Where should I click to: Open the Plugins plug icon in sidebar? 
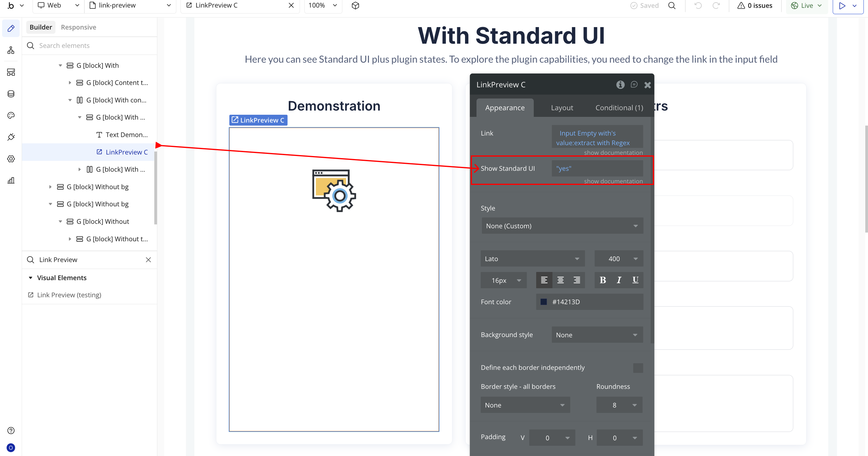(x=11, y=137)
